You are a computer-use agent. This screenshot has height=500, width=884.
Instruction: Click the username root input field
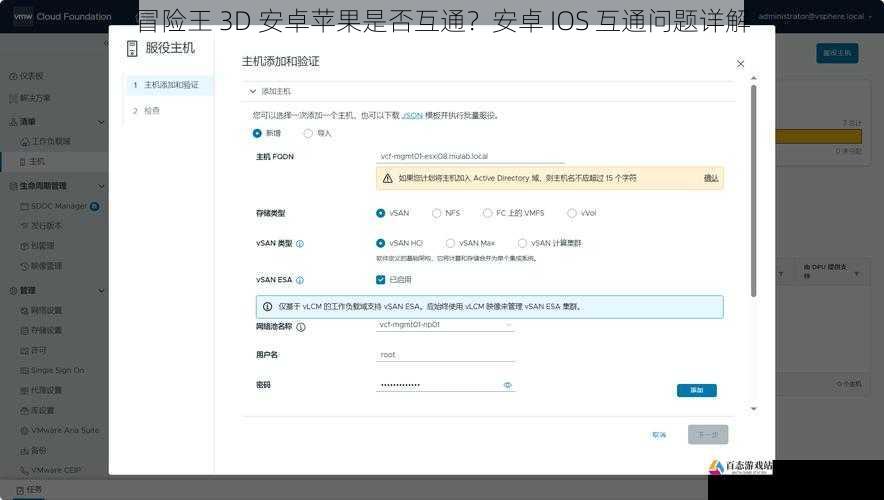click(445, 355)
